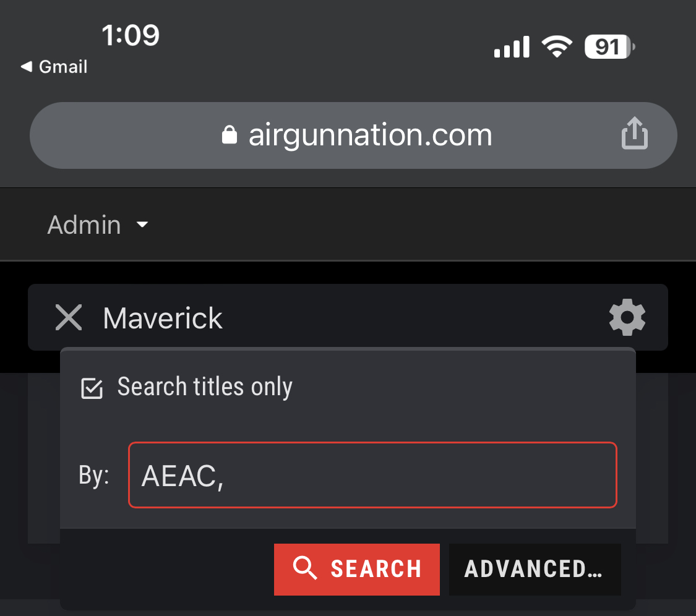Tap the battery 91 indicator

coord(610,46)
